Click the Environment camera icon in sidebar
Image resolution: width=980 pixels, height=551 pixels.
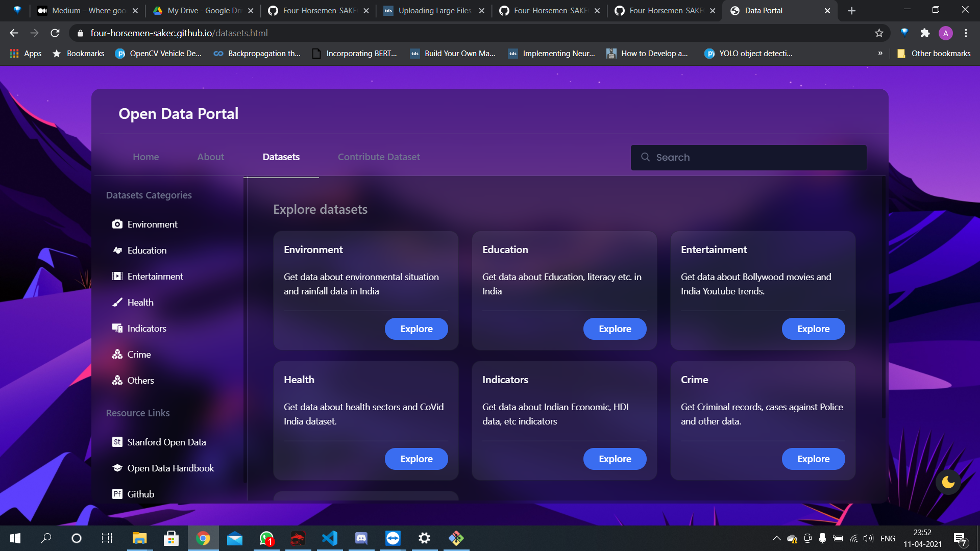[117, 224]
